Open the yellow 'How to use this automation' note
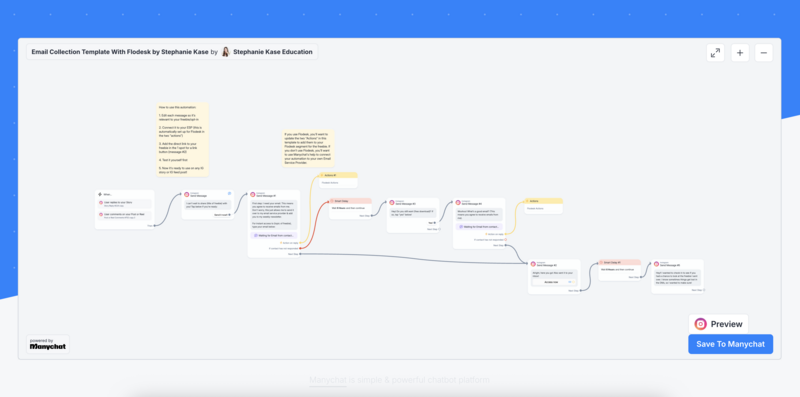Viewport: 800px width, 397px height. pos(182,140)
